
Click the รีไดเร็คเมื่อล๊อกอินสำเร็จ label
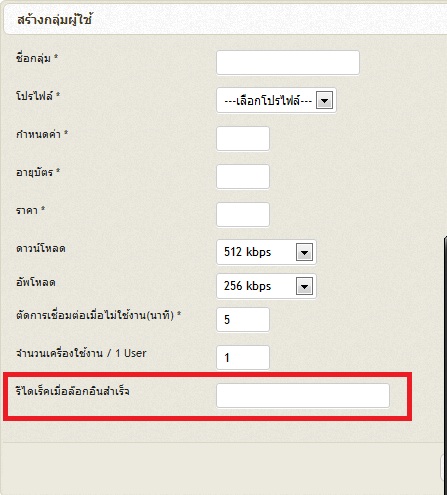click(72, 391)
